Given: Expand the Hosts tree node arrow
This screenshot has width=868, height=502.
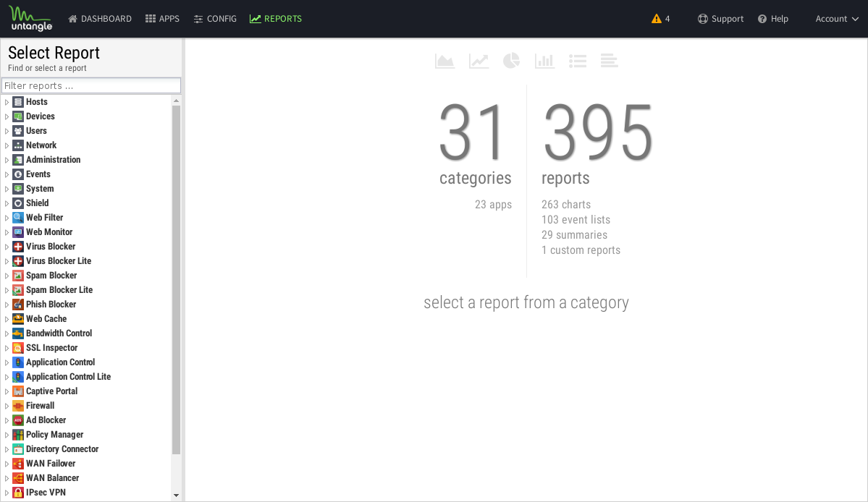Looking at the screenshot, I should [x=7, y=102].
